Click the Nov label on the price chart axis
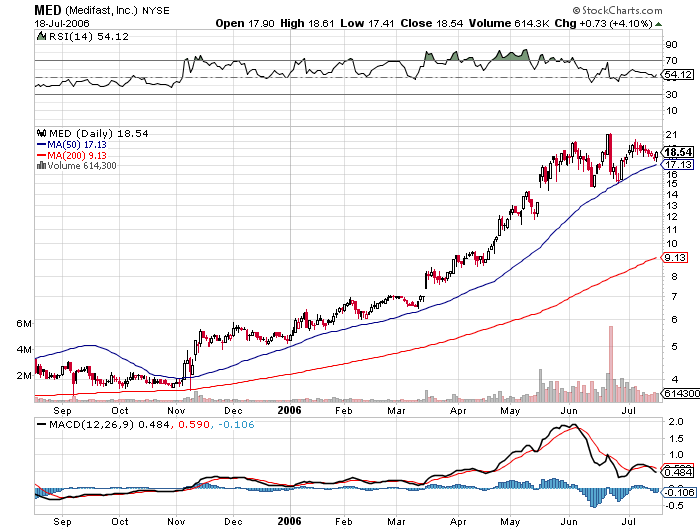Viewport: 700px width, 530px height. coord(176,410)
